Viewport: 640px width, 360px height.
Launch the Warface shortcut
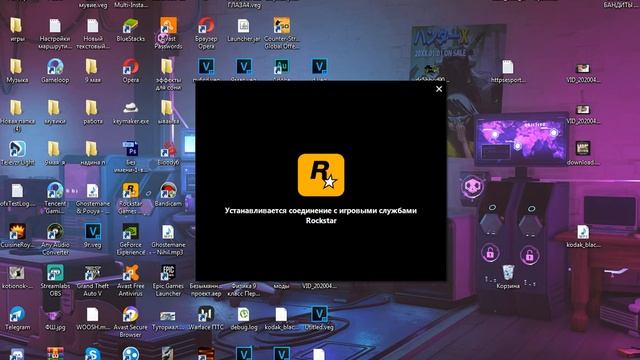pyautogui.click(x=206, y=318)
